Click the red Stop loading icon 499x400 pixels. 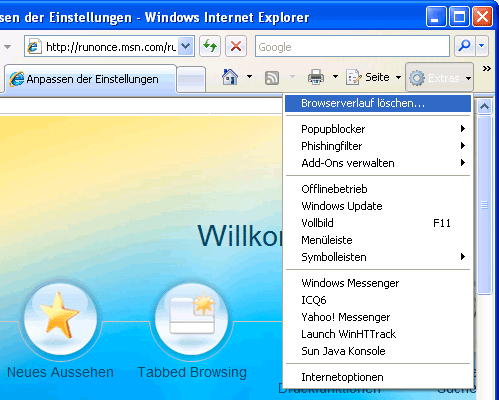236,46
